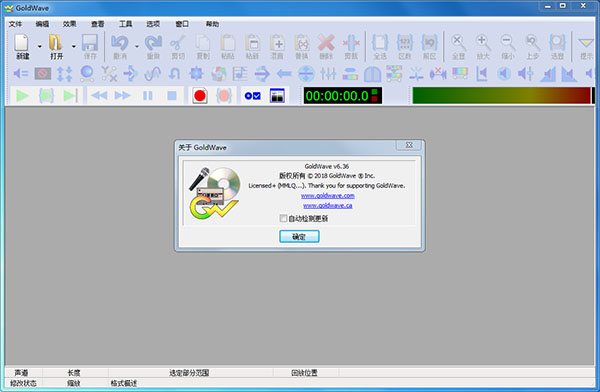
Task: Click the 混音 (Mix) icon
Action: (x=277, y=43)
